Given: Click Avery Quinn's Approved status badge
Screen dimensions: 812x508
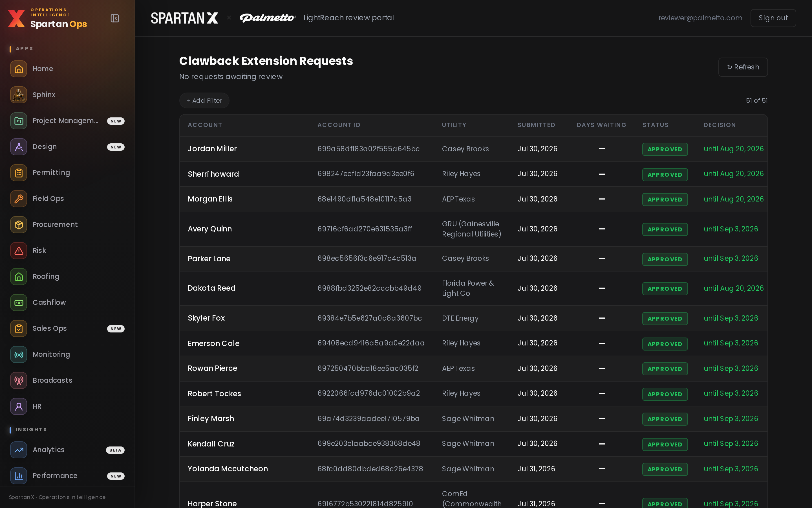Looking at the screenshot, I should pyautogui.click(x=665, y=229).
